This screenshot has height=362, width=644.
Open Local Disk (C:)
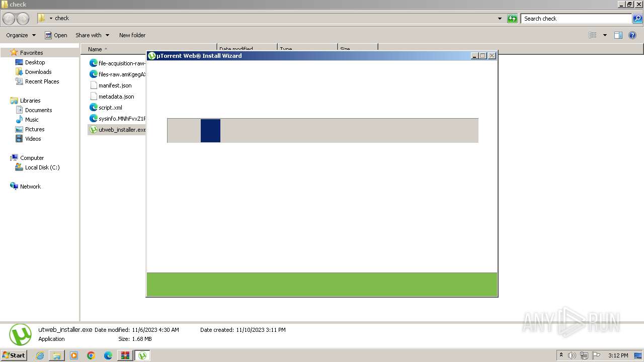tap(42, 167)
